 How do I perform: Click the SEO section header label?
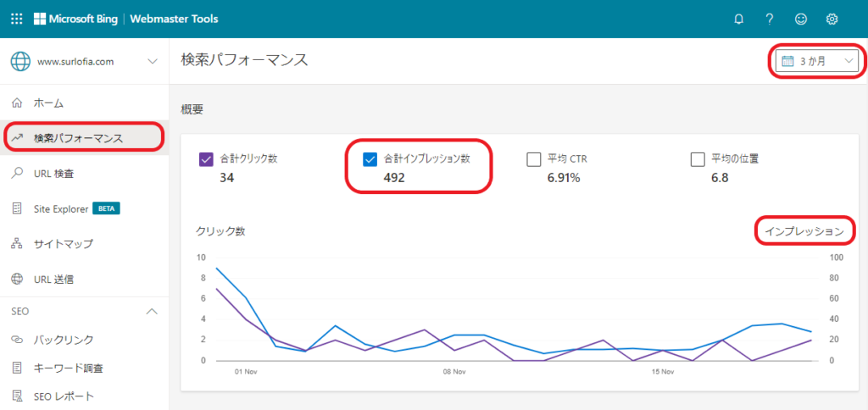tap(20, 312)
